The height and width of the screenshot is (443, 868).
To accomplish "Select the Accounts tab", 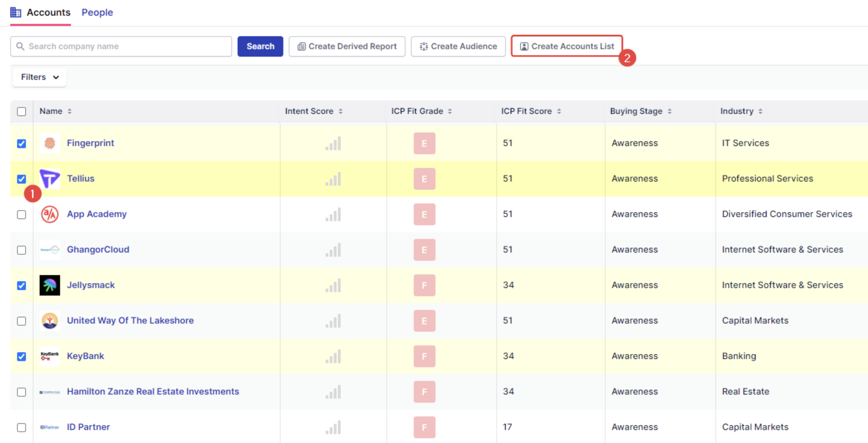I will [x=48, y=12].
